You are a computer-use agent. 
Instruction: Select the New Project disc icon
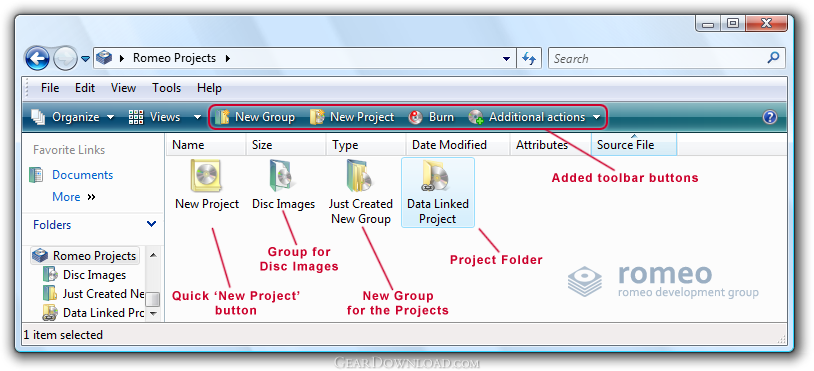(207, 175)
